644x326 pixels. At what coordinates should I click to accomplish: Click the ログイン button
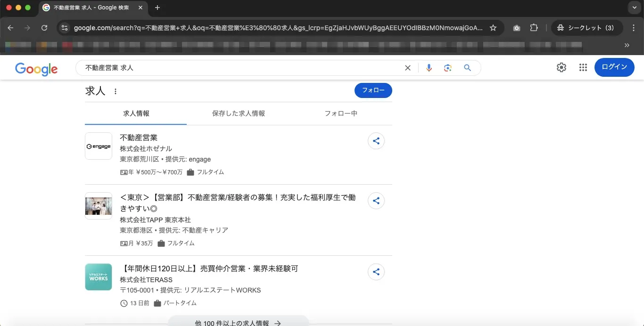(x=614, y=67)
